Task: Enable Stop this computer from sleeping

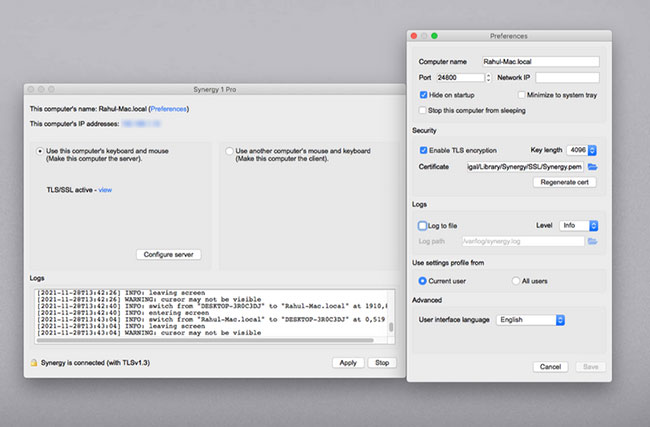Action: tap(424, 109)
